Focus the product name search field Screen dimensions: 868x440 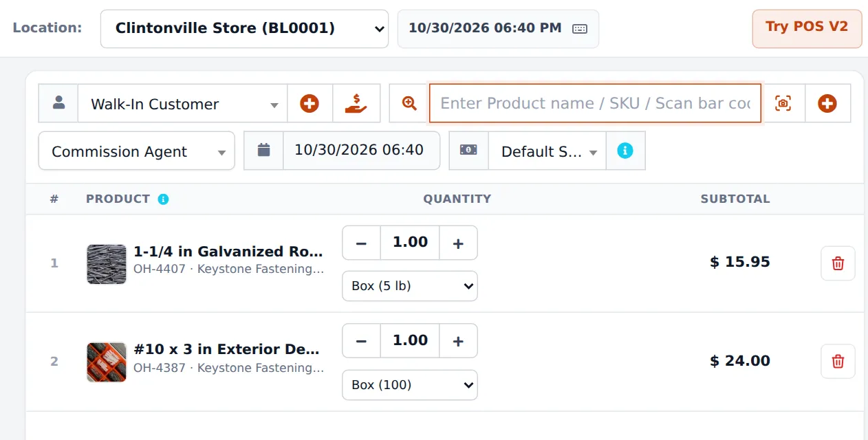595,103
